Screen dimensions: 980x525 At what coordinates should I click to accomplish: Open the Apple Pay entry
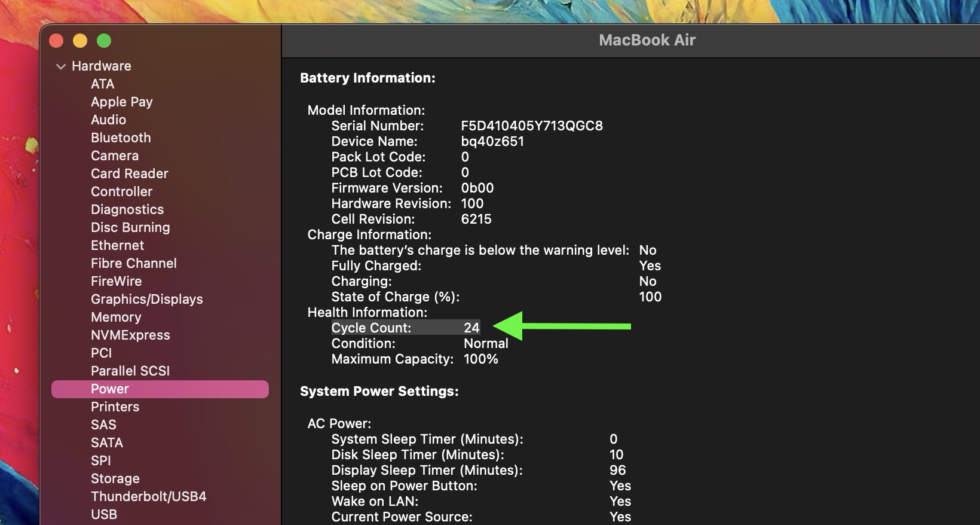click(x=121, y=102)
